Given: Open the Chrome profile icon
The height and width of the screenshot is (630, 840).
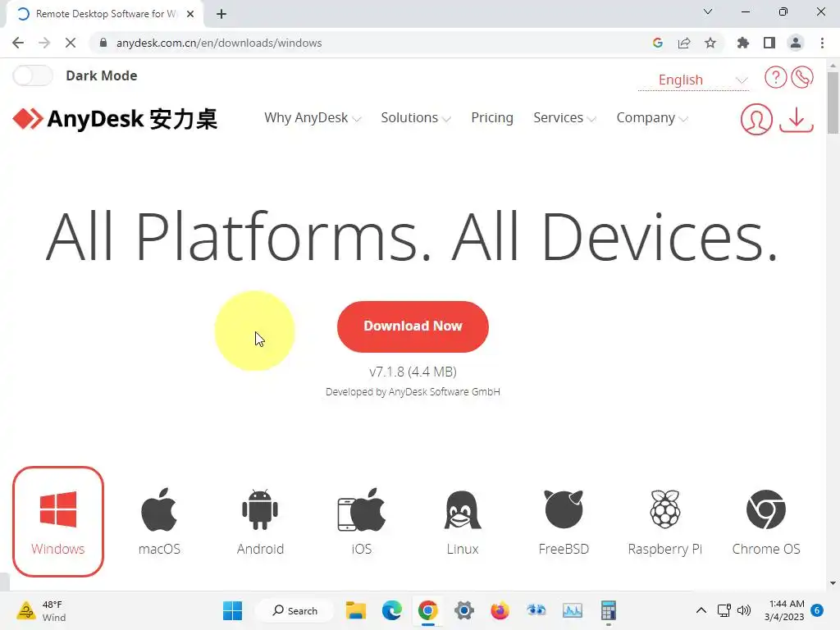Looking at the screenshot, I should click(x=796, y=43).
